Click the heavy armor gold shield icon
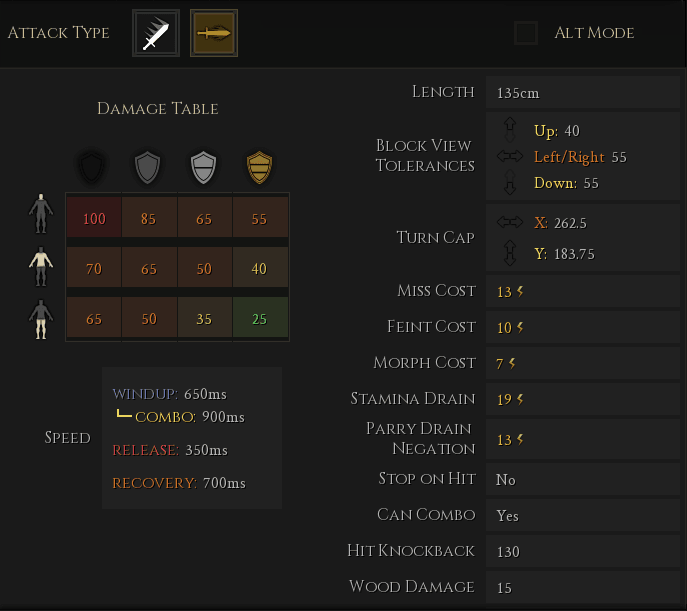This screenshot has width=687, height=611. (260, 166)
